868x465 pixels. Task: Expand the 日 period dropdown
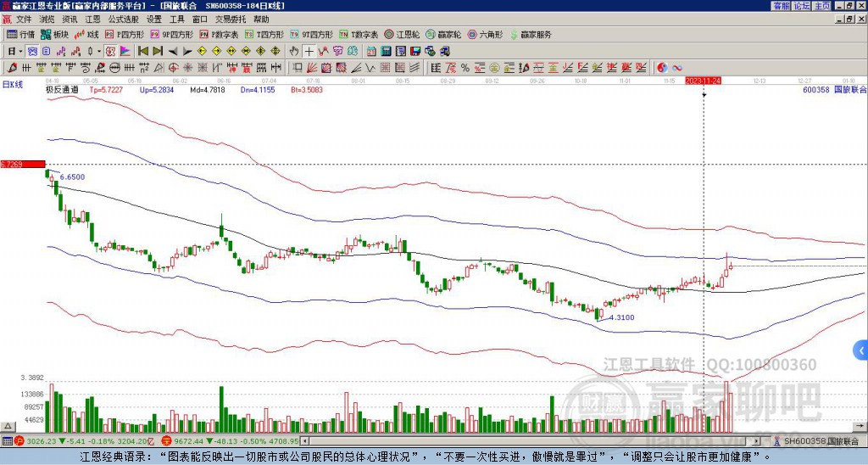click(20, 52)
